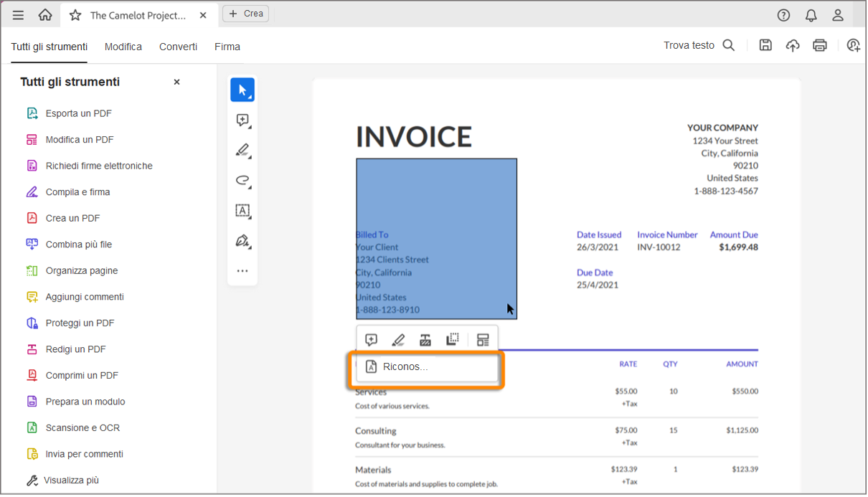This screenshot has height=497, width=868.
Task: Open the redact icon in floating toolbar
Action: pos(426,339)
